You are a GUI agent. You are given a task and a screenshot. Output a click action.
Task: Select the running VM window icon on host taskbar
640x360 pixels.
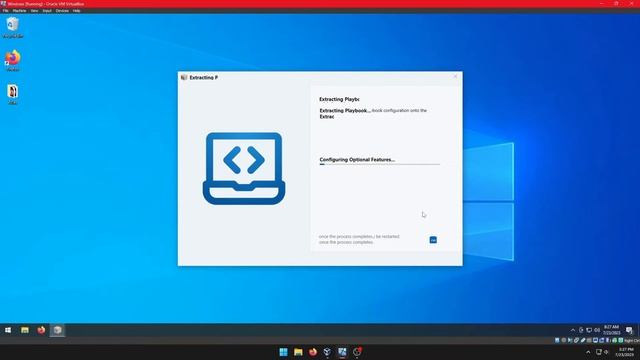342,352
